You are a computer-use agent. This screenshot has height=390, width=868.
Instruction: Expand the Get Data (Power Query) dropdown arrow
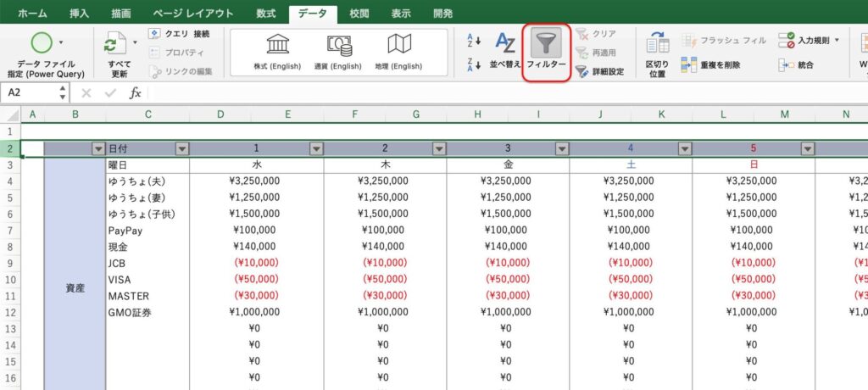[60, 41]
